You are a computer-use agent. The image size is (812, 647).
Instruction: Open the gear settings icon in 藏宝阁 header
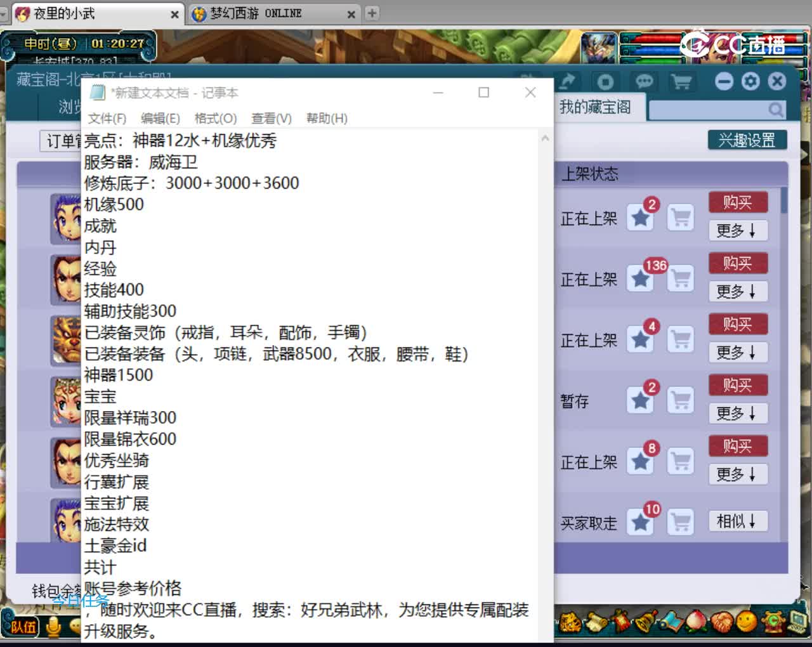pos(750,81)
